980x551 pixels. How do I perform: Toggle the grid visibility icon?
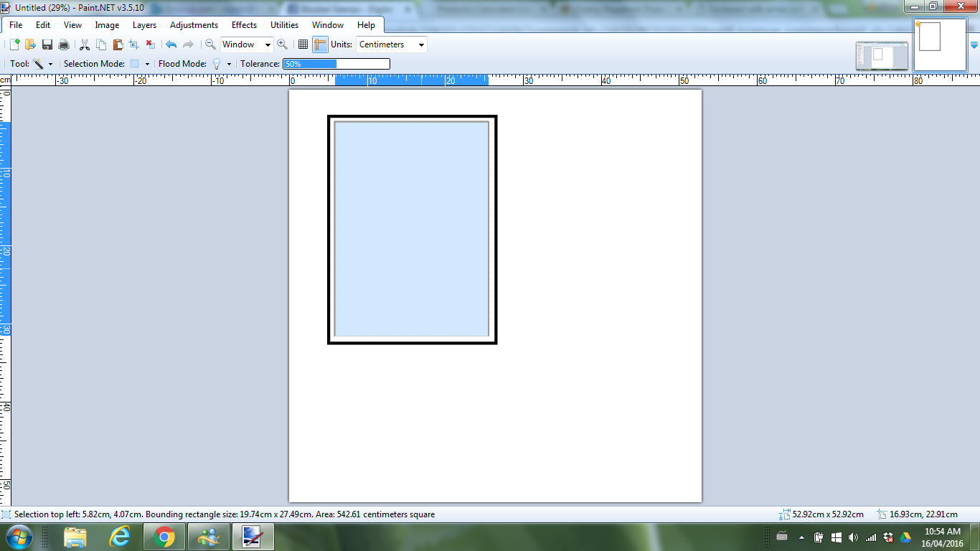click(x=303, y=44)
